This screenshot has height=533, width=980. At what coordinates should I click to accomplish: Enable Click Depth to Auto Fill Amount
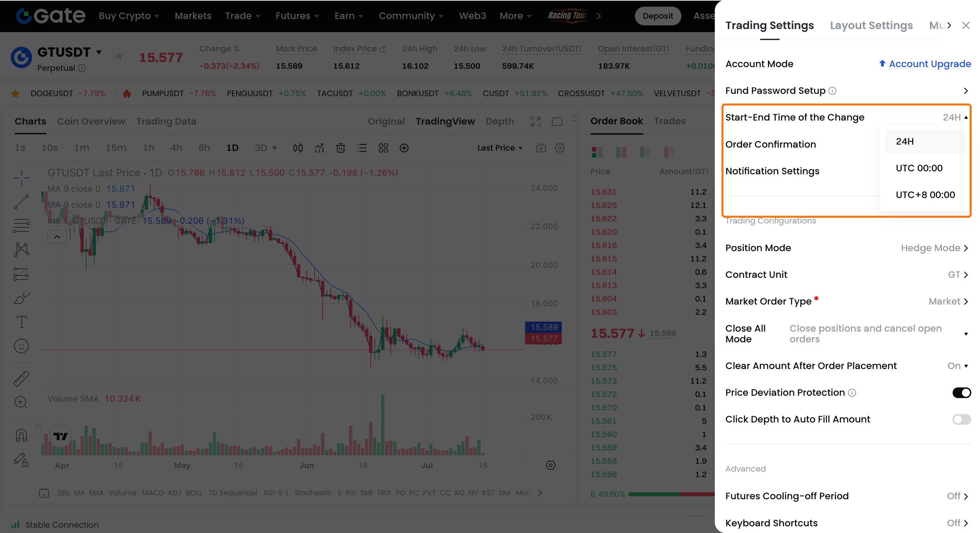pos(961,419)
